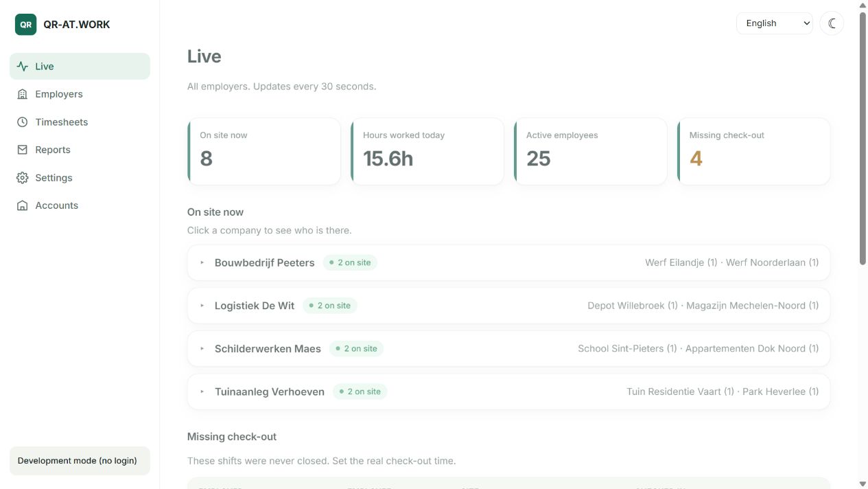Toggle dark mode with the moon button
This screenshot has height=489, width=868.
[x=832, y=23]
